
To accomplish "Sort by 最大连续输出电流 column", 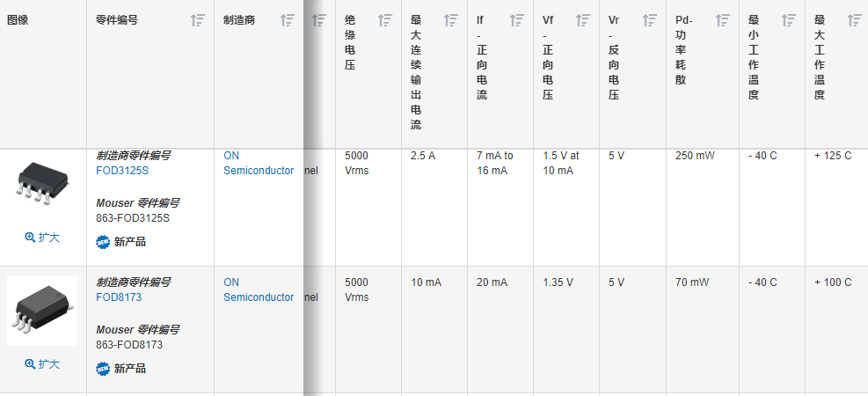I will 450,20.
